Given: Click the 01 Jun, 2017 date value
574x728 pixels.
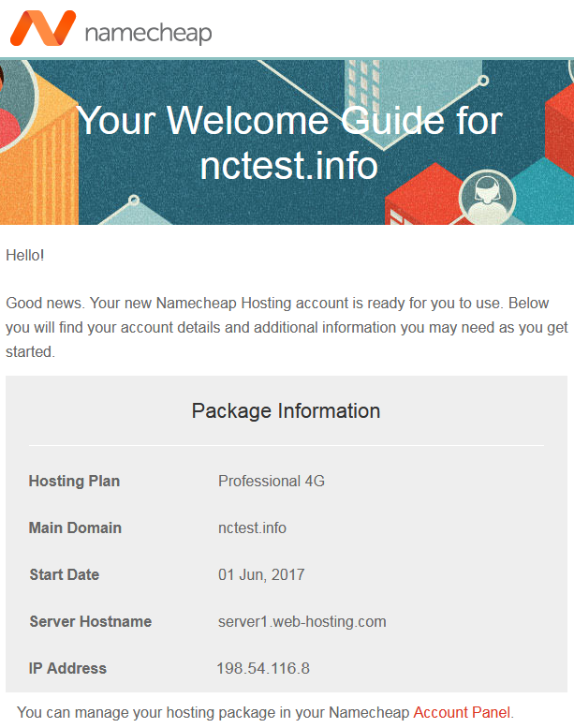Looking at the screenshot, I should [261, 574].
